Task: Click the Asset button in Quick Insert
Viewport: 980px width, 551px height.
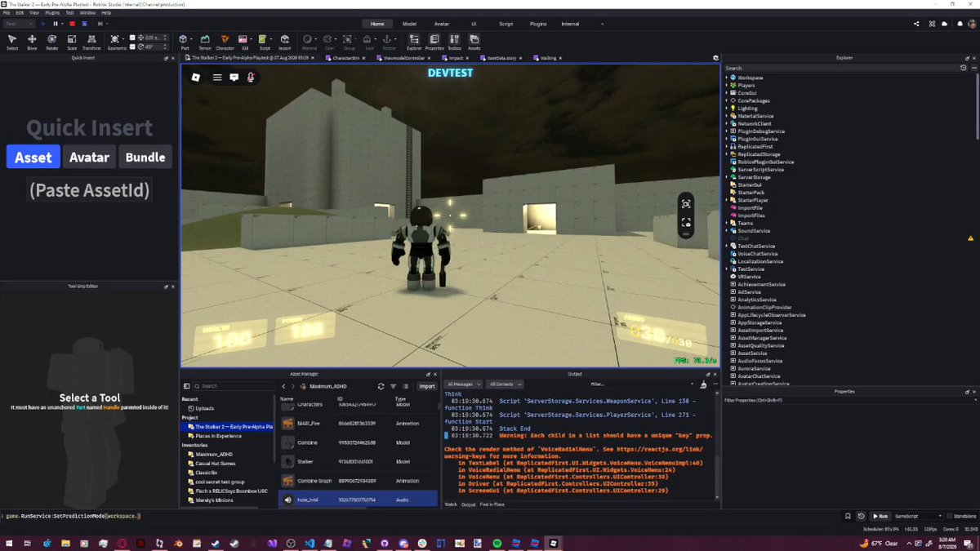Action: (33, 158)
